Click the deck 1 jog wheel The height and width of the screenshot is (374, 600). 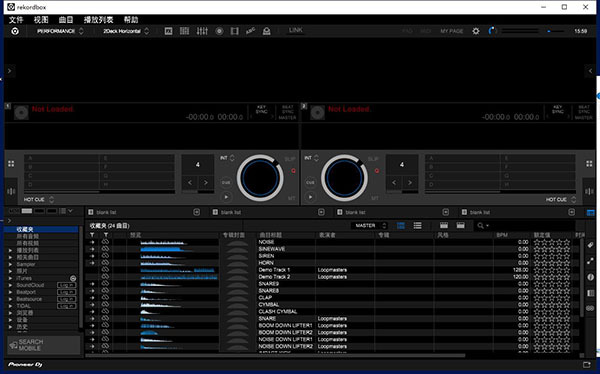260,178
